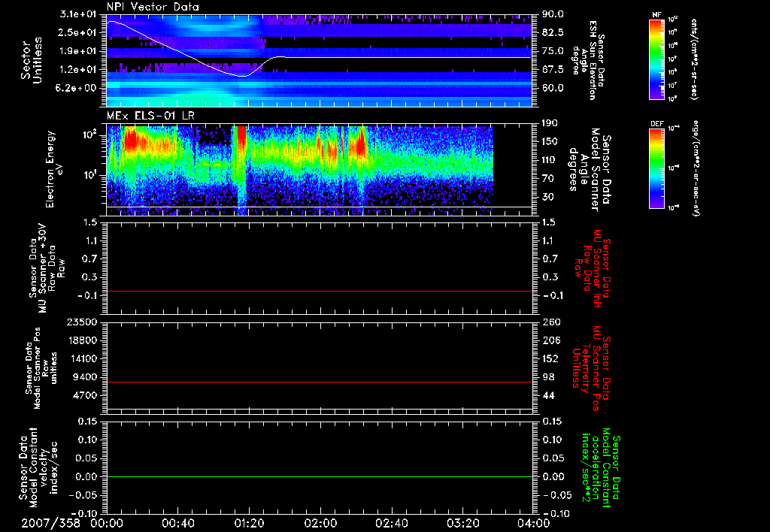Click the '01:20' time tick label
Viewport: 770px width, 532px height.
point(249,523)
